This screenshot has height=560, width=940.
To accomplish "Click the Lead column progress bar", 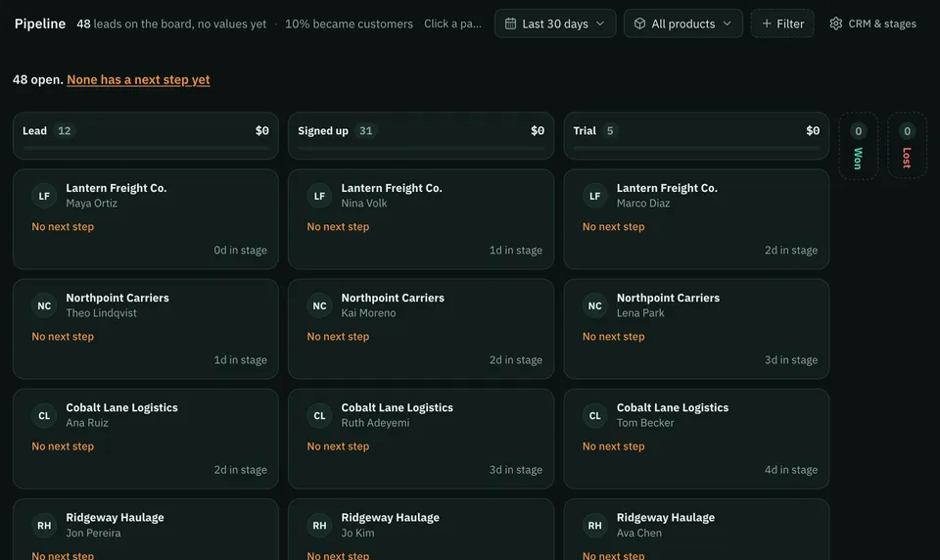I will pos(146,148).
